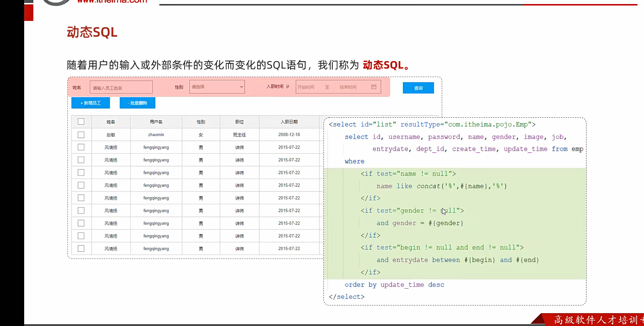This screenshot has width=644, height=326.
Task: Click the 新增员工 button
Action: click(x=90, y=103)
